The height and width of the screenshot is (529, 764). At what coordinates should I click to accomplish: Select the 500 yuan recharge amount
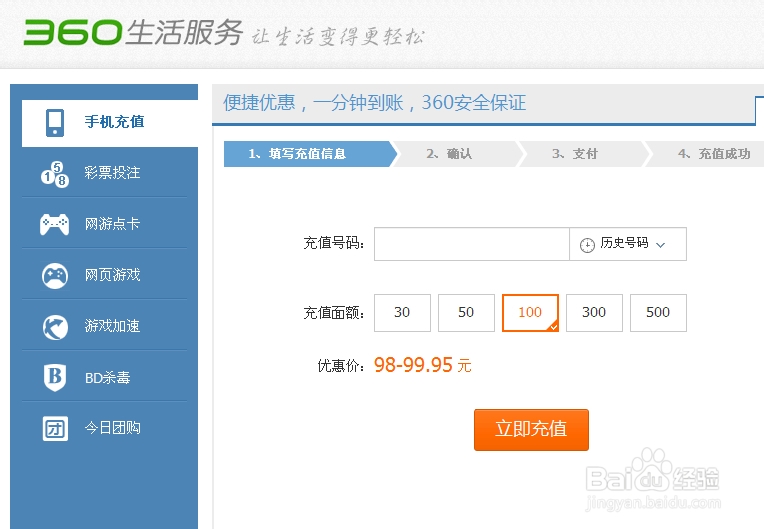pos(658,313)
